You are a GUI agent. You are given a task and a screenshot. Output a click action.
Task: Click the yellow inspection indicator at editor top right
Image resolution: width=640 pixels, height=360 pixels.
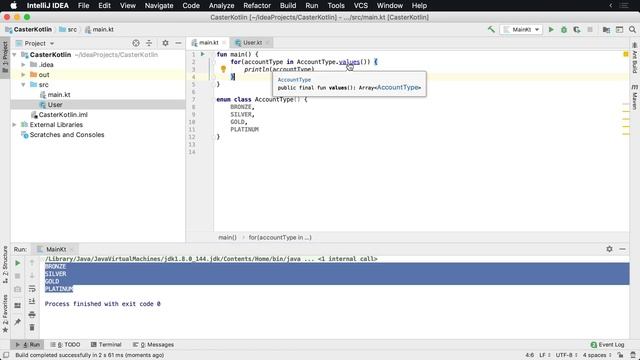coord(626,54)
